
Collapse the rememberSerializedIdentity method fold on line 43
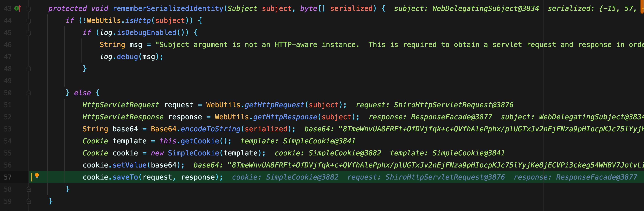[29, 9]
